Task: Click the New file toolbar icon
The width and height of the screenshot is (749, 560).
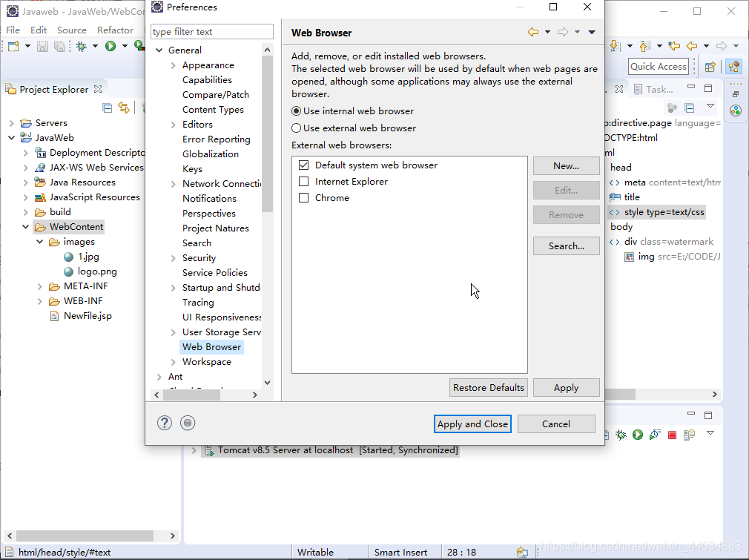Action: pyautogui.click(x=13, y=46)
